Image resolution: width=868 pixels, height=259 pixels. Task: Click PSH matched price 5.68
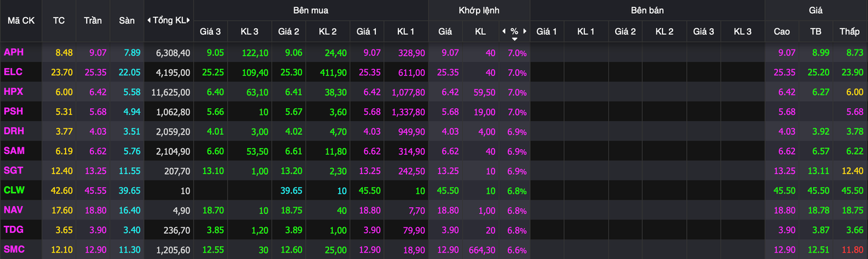click(449, 112)
